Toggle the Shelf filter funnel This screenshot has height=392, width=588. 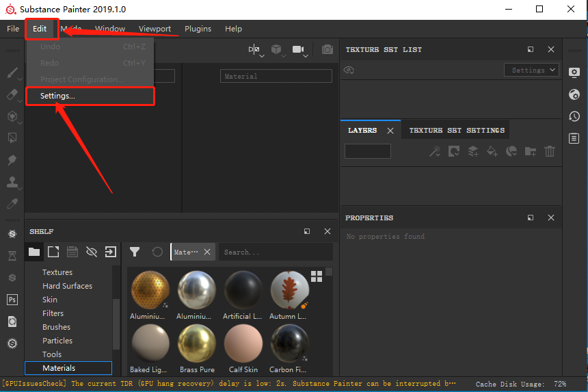point(135,252)
